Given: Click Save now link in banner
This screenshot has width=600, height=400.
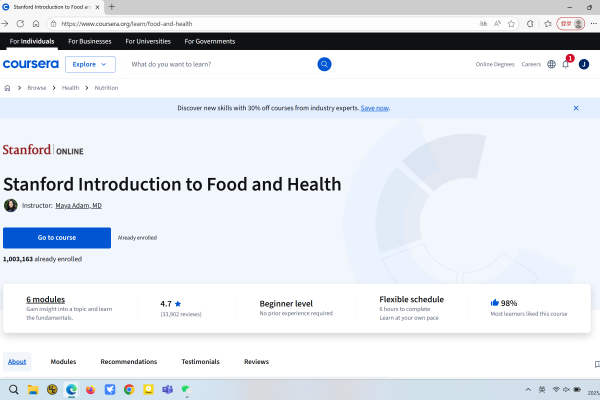Looking at the screenshot, I should 375,108.
